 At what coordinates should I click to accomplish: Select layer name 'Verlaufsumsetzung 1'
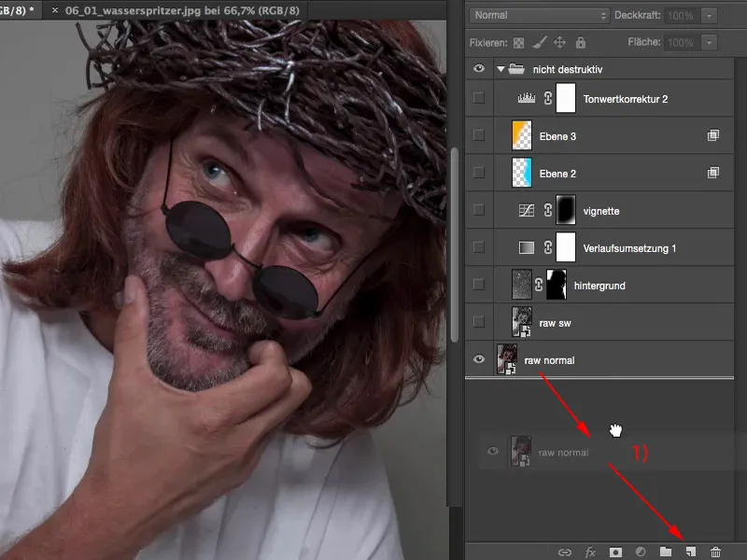click(629, 248)
